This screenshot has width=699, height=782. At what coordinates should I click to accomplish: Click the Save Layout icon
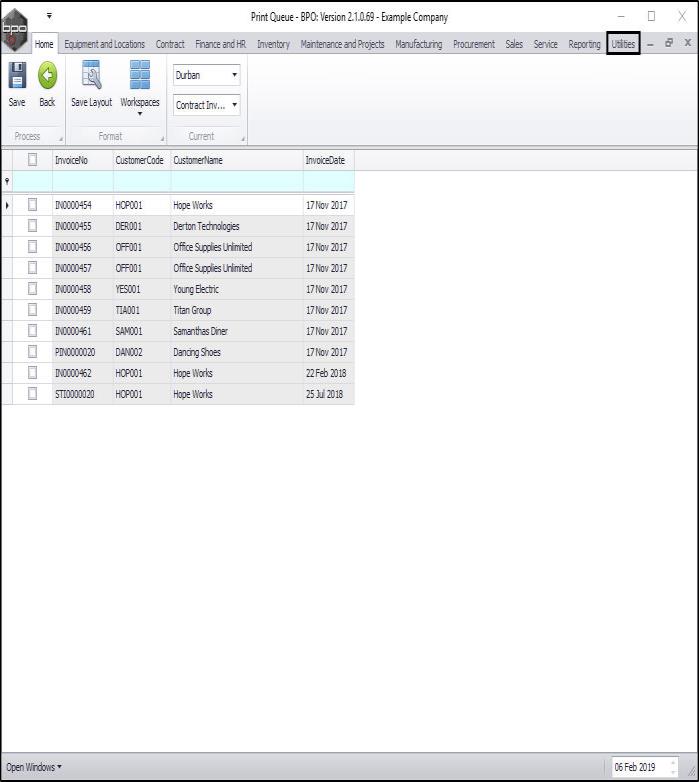pos(92,75)
